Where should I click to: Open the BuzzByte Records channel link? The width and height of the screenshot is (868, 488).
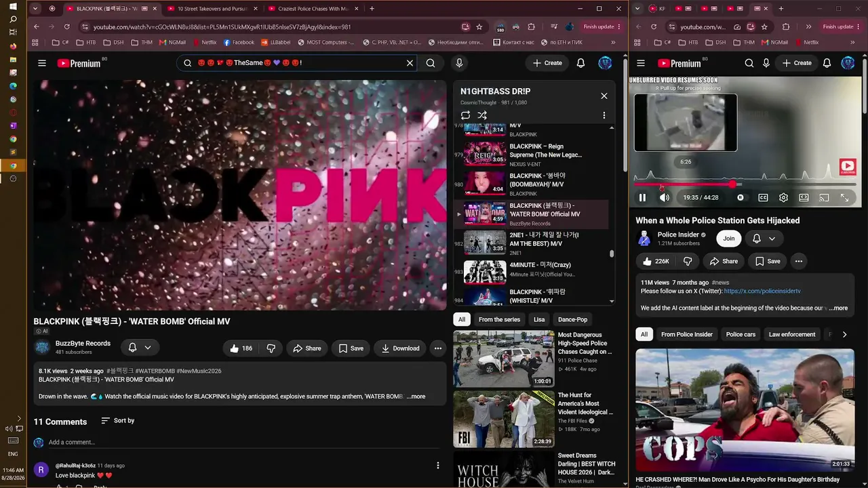[x=83, y=344]
